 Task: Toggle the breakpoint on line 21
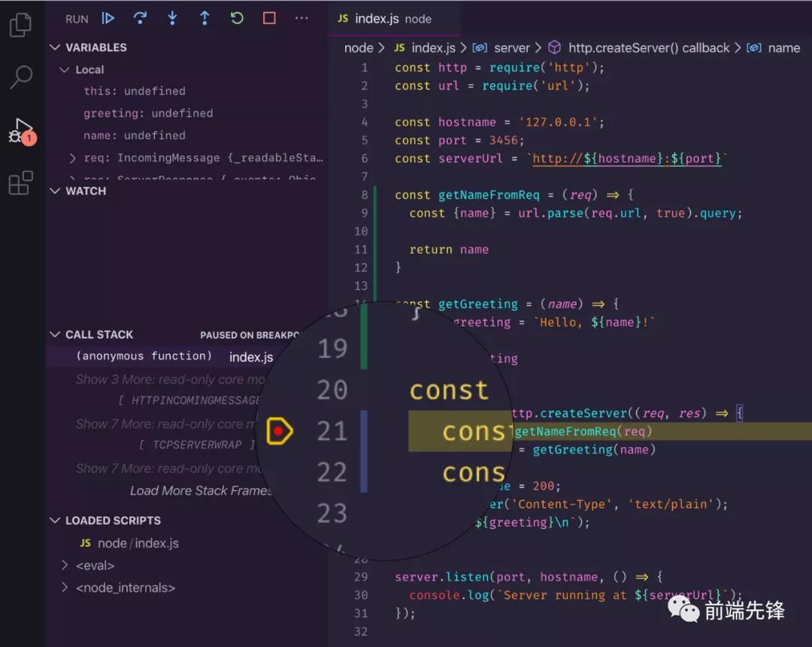tap(279, 431)
